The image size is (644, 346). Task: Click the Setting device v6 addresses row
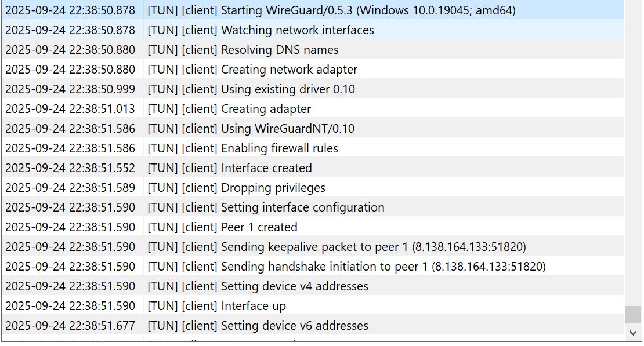[x=294, y=326]
